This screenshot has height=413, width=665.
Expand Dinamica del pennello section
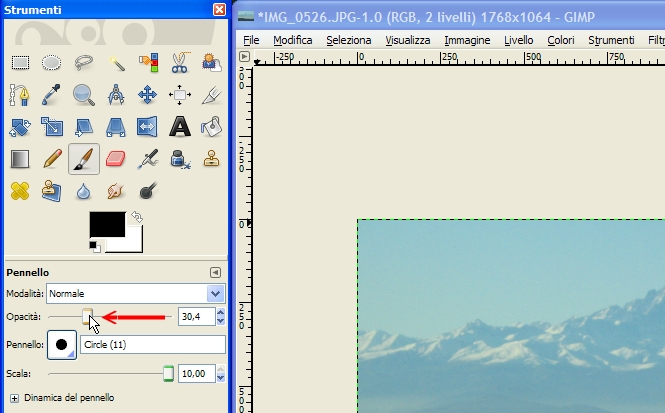coord(14,398)
